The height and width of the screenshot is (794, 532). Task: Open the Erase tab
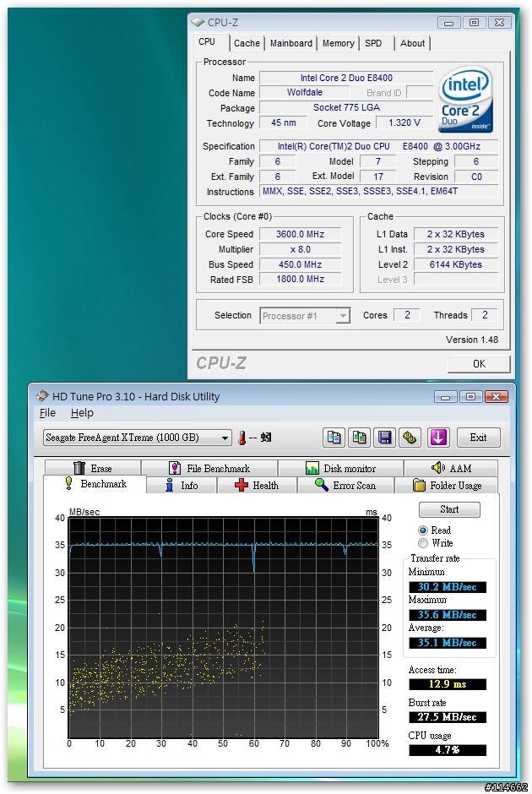point(93,468)
